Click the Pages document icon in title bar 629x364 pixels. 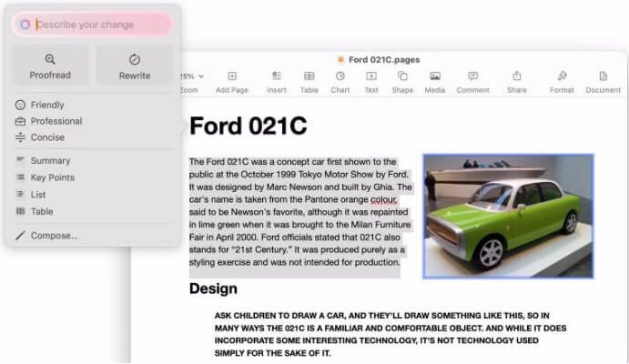click(x=340, y=60)
